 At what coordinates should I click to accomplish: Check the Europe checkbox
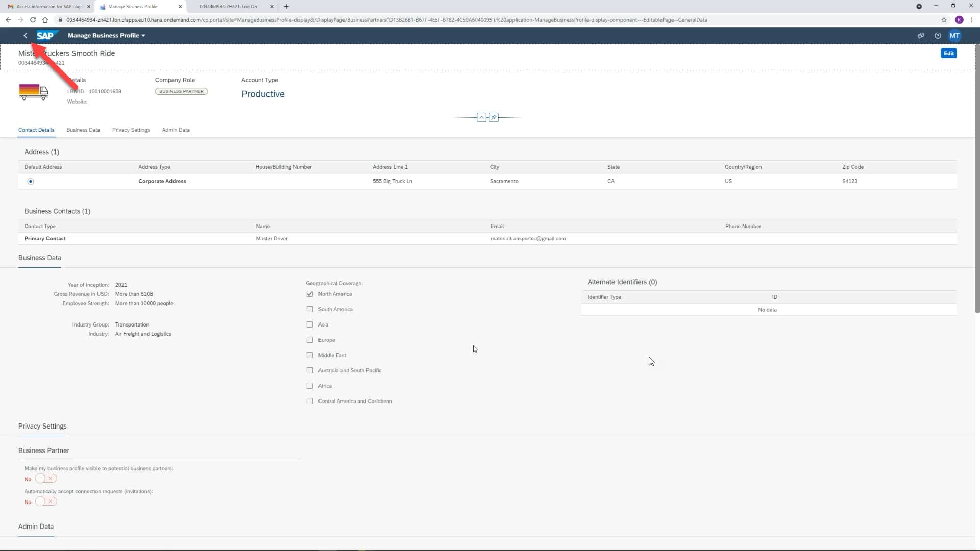tap(310, 340)
